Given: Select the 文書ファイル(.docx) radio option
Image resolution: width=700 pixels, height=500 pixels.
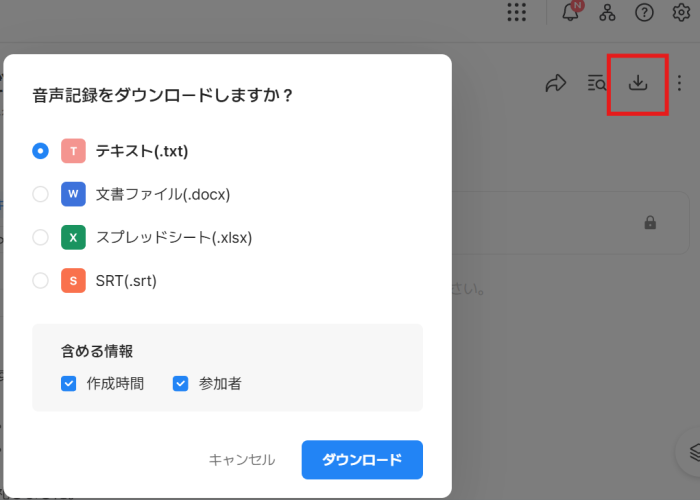Looking at the screenshot, I should pyautogui.click(x=41, y=194).
